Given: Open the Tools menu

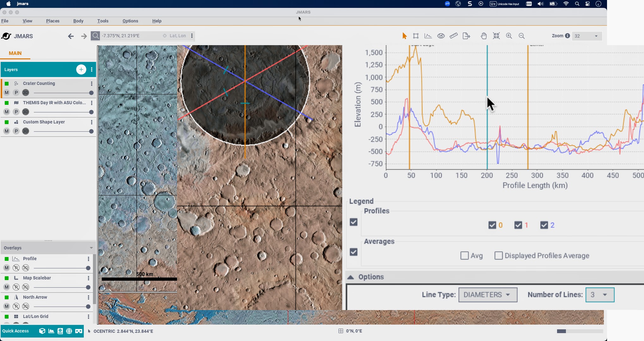Looking at the screenshot, I should point(103,21).
